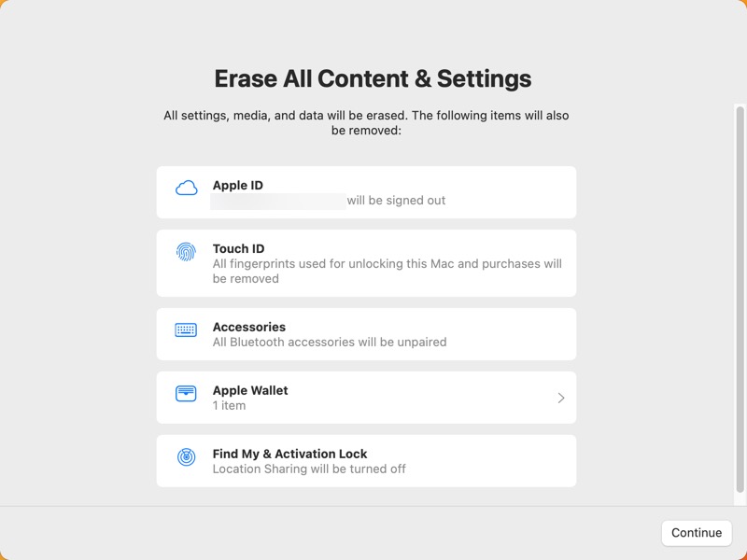Tap the fingerprint symbol in the second row
747x560 pixels.
[x=186, y=250]
